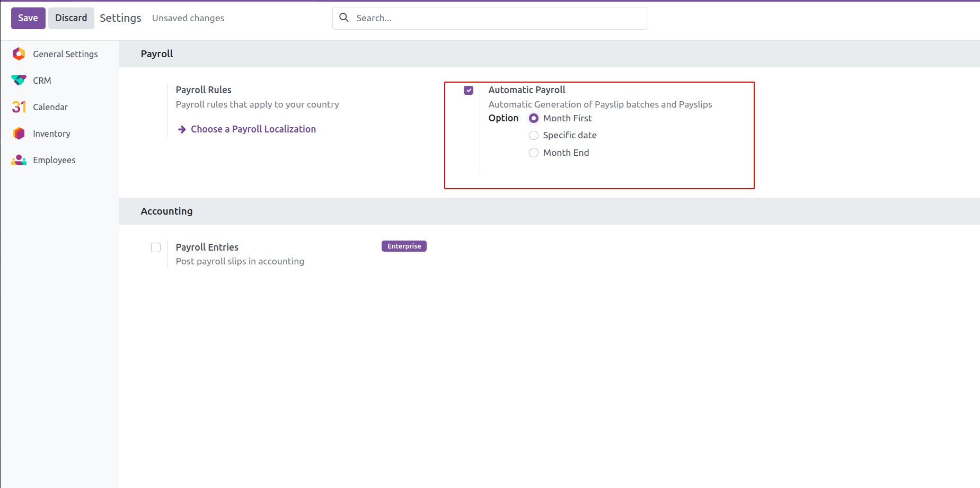Image resolution: width=980 pixels, height=488 pixels.
Task: Select the Month End radio option
Action: pos(534,153)
